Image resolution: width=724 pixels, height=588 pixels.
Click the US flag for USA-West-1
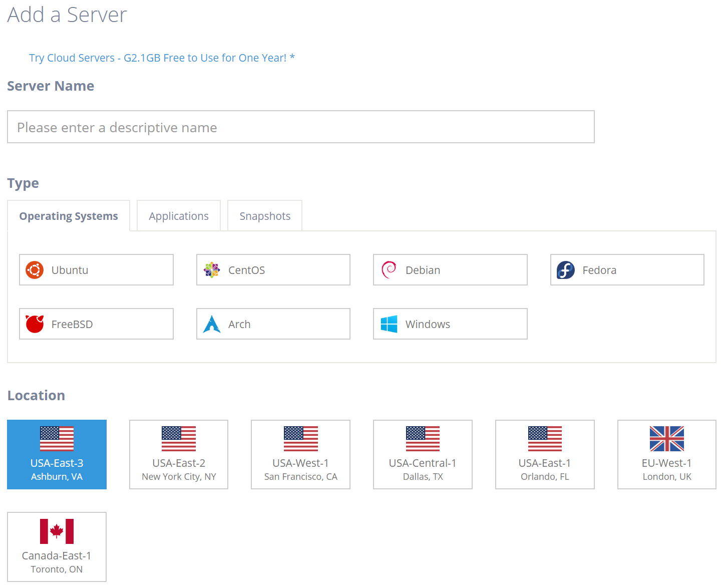[301, 439]
